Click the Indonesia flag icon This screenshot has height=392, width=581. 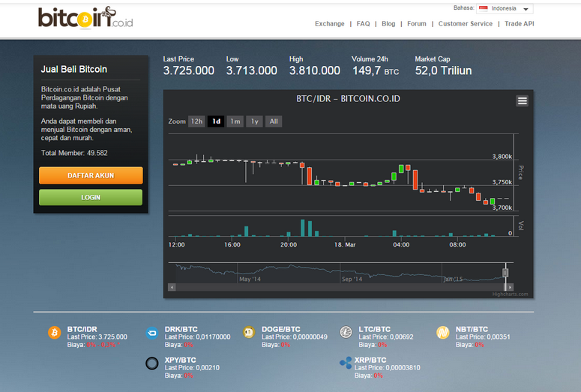pyautogui.click(x=484, y=8)
